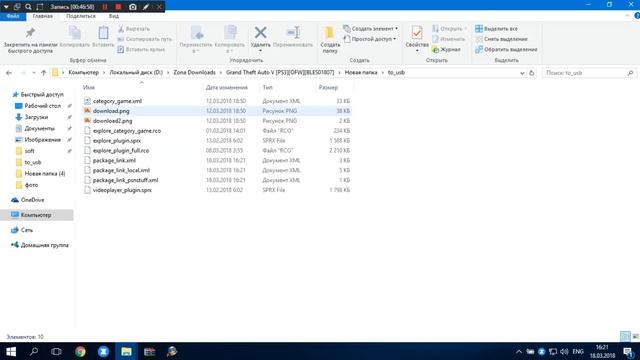This screenshot has width=640, height=360.
Task: Go back to the previous folder
Action: point(9,73)
